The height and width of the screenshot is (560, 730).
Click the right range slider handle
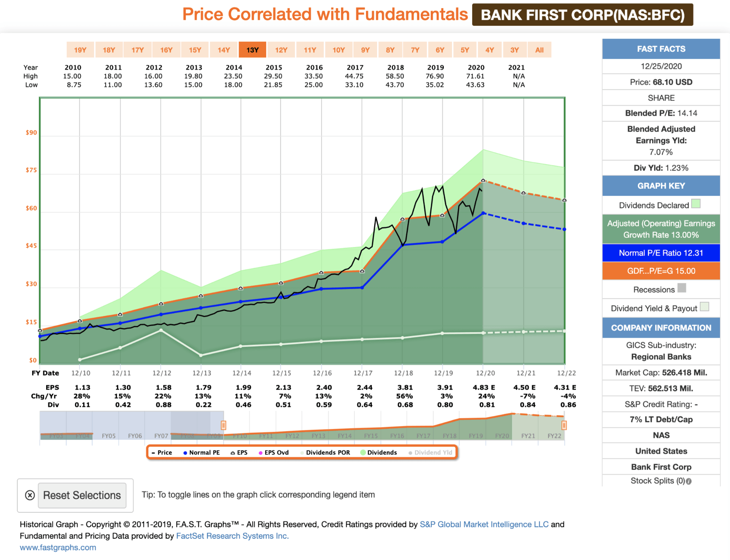click(x=564, y=425)
